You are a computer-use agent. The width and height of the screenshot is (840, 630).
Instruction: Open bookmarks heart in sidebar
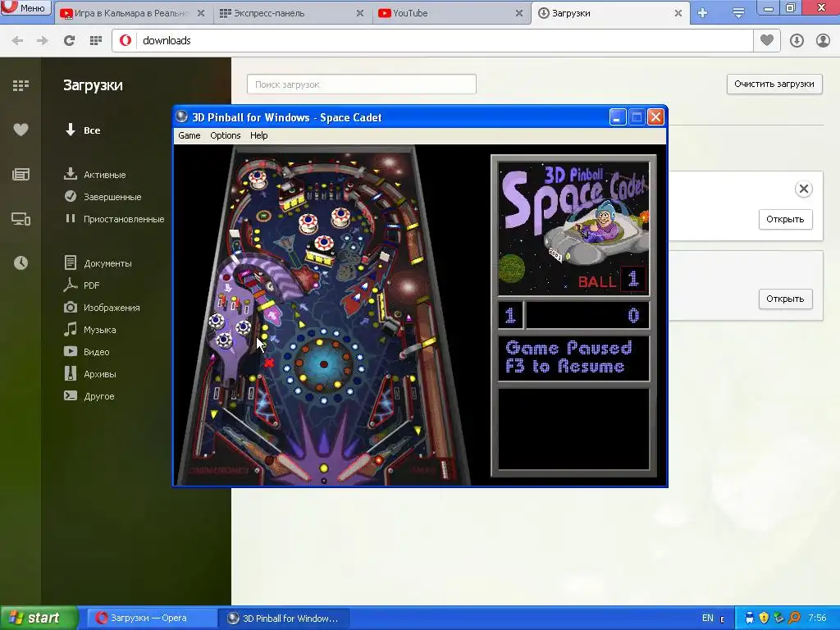coord(21,130)
